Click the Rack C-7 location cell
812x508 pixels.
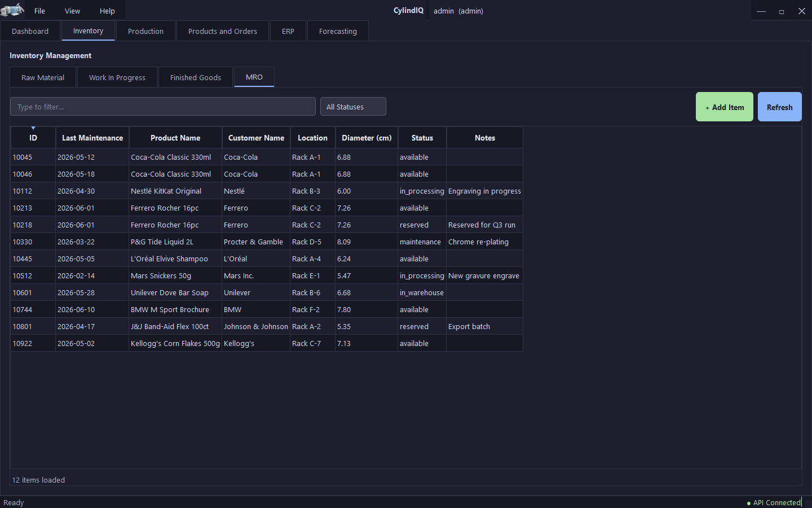coord(312,343)
